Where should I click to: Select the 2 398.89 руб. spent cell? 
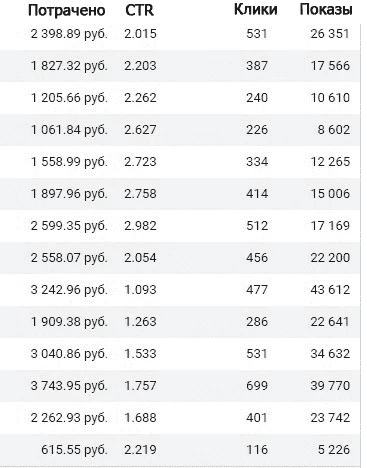pyautogui.click(x=69, y=34)
